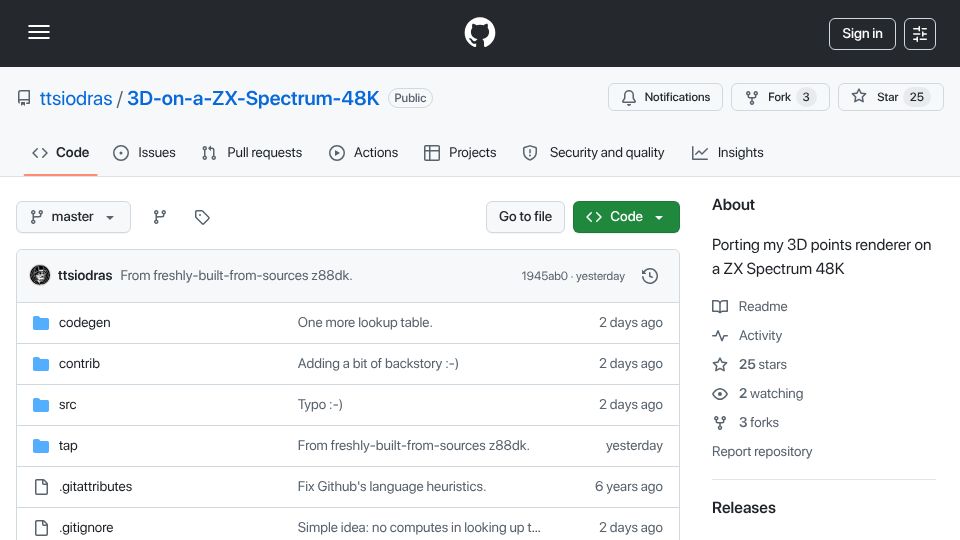Open tap row's z88dk commit message

point(414,446)
